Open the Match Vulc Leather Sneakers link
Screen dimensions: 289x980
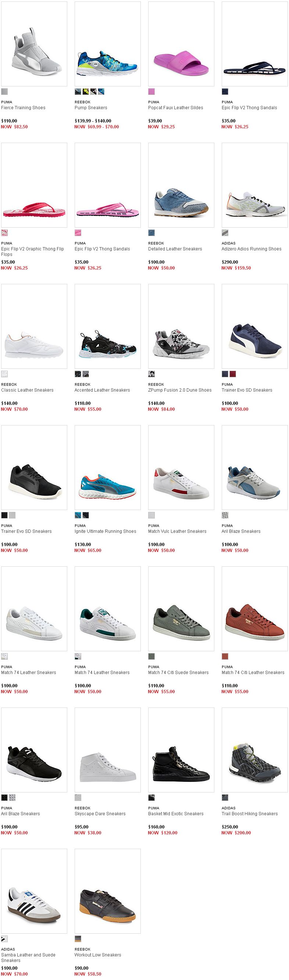[x=177, y=531]
